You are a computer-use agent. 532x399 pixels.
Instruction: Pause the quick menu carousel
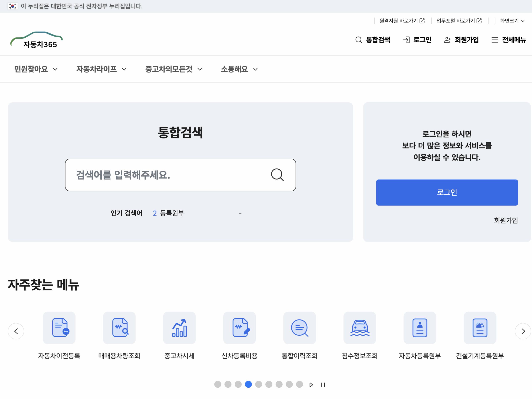(x=323, y=385)
